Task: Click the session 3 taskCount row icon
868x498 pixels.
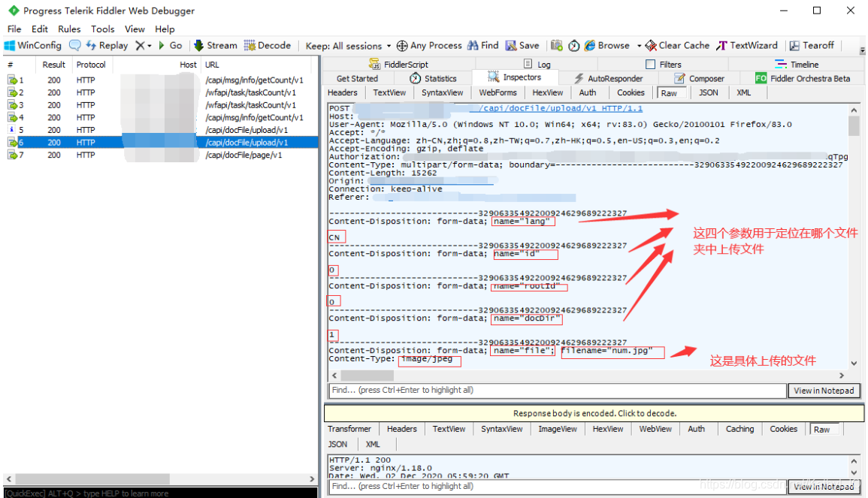Action: point(12,105)
